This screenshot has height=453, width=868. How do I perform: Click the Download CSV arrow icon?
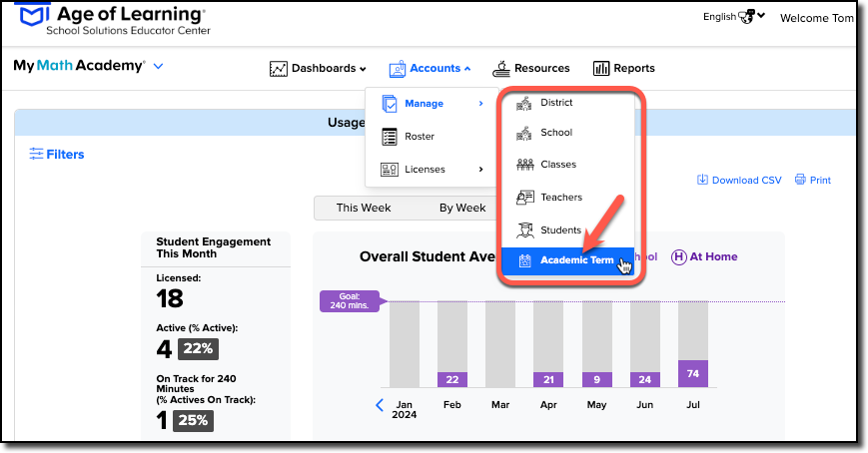pyautogui.click(x=702, y=180)
